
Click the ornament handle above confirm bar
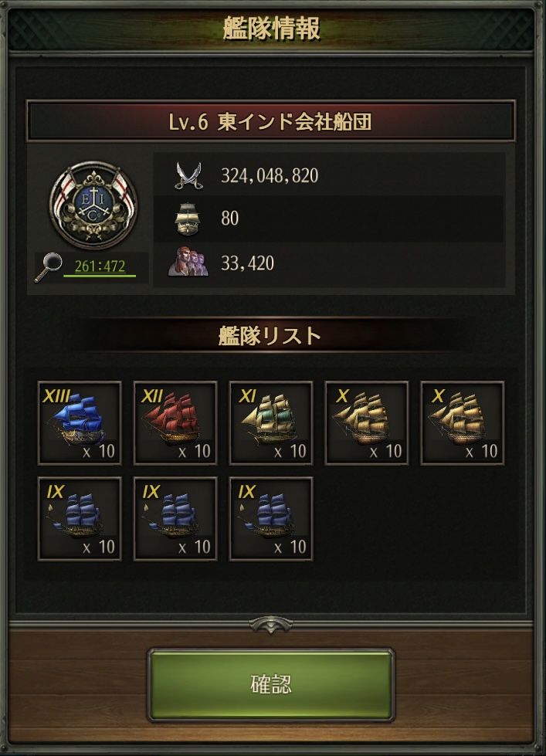click(x=271, y=624)
